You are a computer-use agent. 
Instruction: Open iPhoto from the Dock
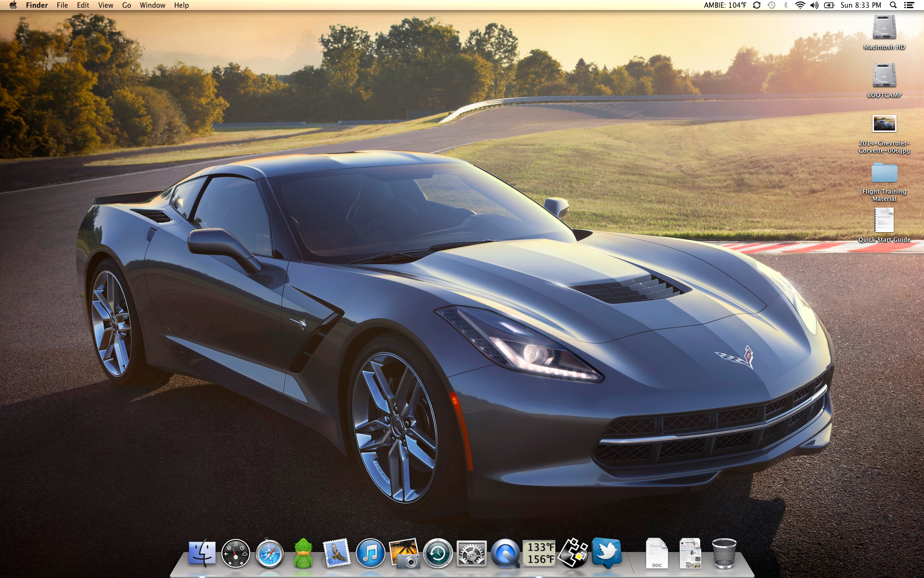point(404,553)
